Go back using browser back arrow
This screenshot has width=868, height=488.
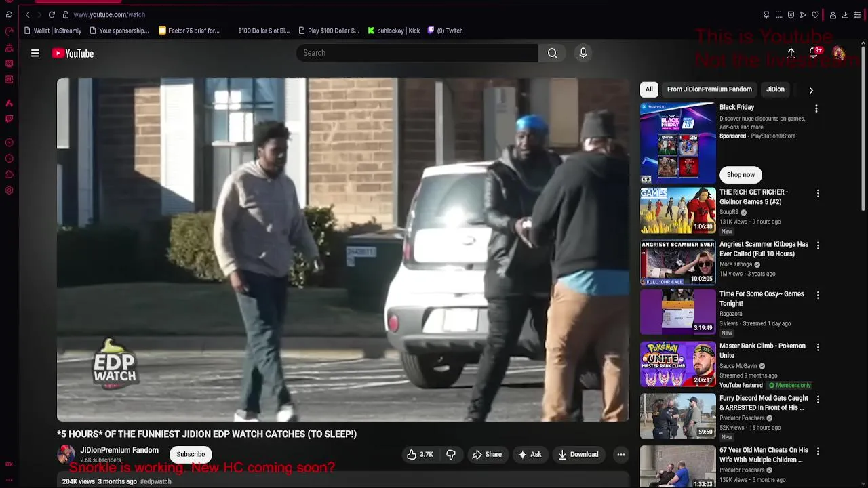click(27, 14)
